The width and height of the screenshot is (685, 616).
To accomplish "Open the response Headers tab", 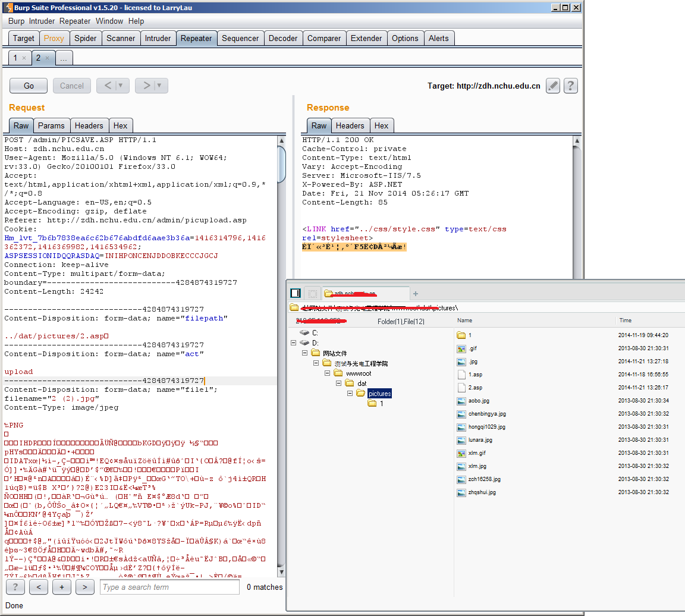I will (350, 126).
